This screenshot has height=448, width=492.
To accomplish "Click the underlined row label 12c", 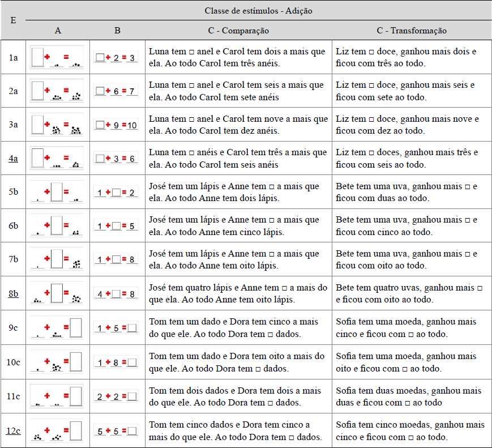I will point(14,431).
